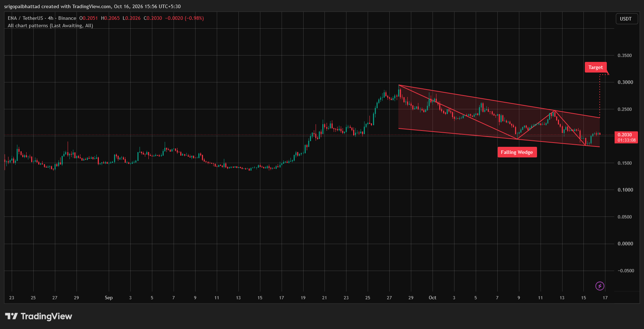Click the 0.3000 price axis label

(625, 82)
